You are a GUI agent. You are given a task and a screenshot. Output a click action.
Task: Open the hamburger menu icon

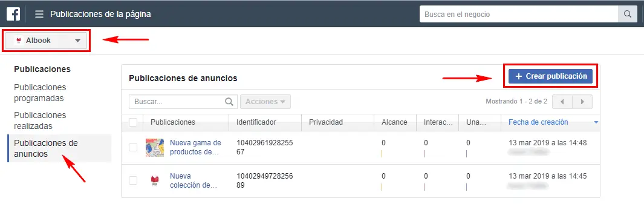click(39, 14)
